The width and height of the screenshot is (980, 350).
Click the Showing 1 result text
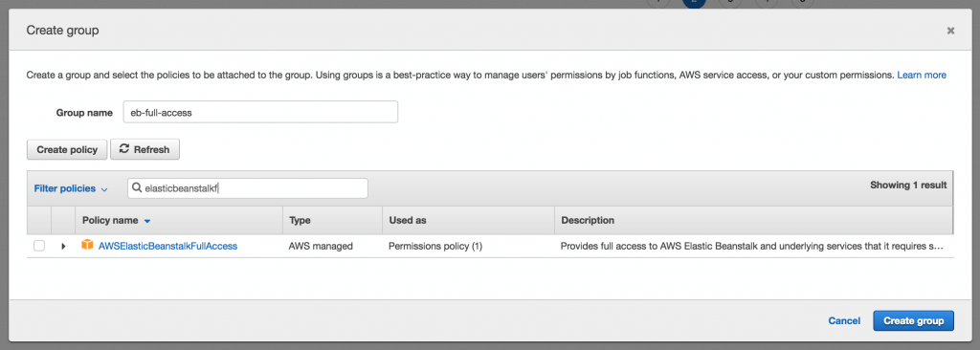[x=908, y=185]
